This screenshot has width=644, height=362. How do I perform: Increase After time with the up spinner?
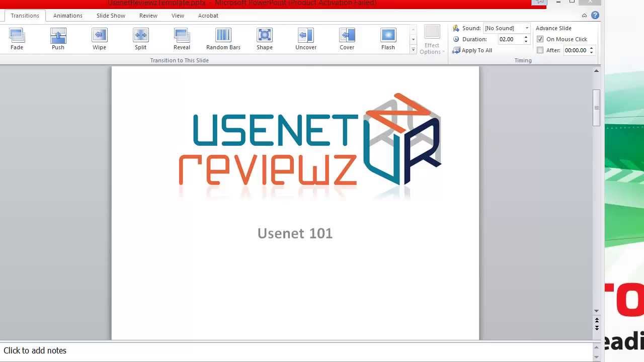click(x=592, y=48)
